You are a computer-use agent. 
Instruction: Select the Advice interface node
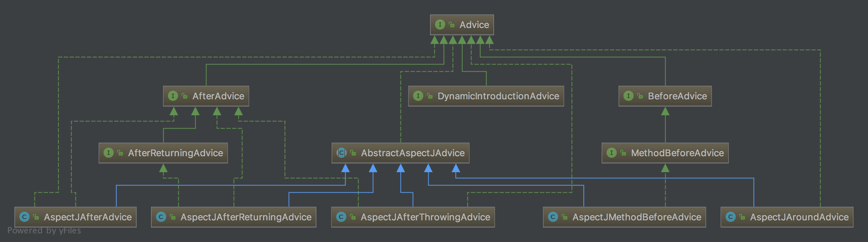coord(462,25)
